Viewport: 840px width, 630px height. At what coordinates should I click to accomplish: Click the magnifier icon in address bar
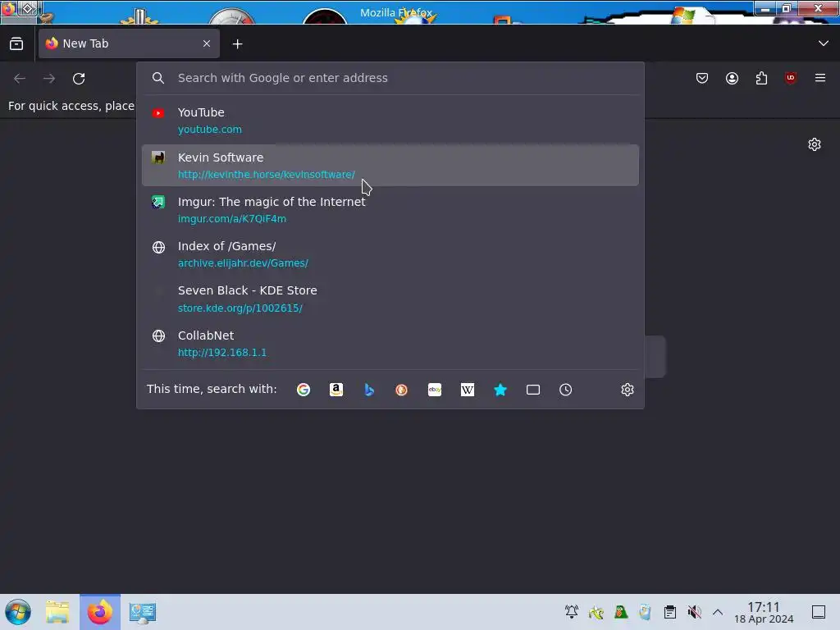click(x=158, y=78)
